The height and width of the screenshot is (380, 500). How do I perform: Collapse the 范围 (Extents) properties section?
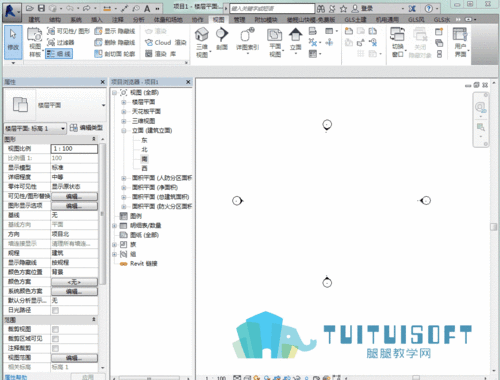(x=94, y=320)
